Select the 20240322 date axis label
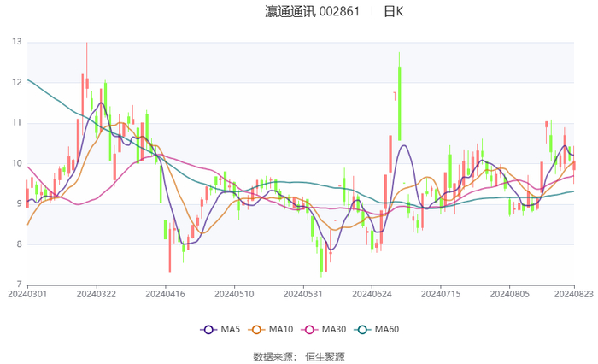The height and width of the screenshot is (364, 598). pos(97,294)
